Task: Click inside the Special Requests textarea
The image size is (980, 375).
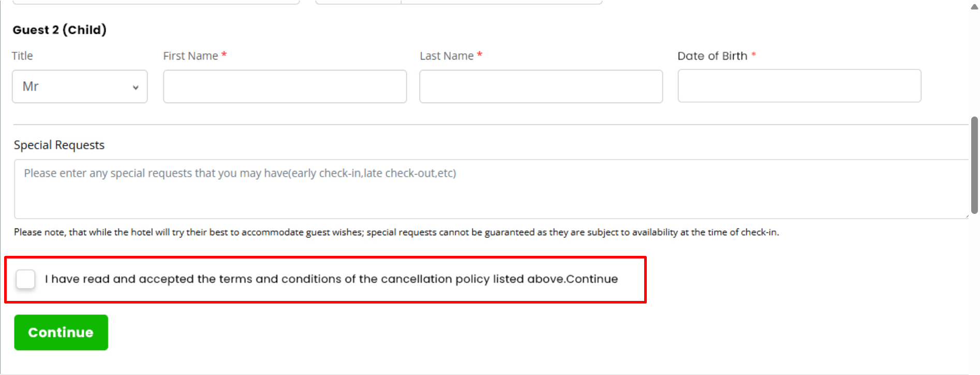Action: 490,189
